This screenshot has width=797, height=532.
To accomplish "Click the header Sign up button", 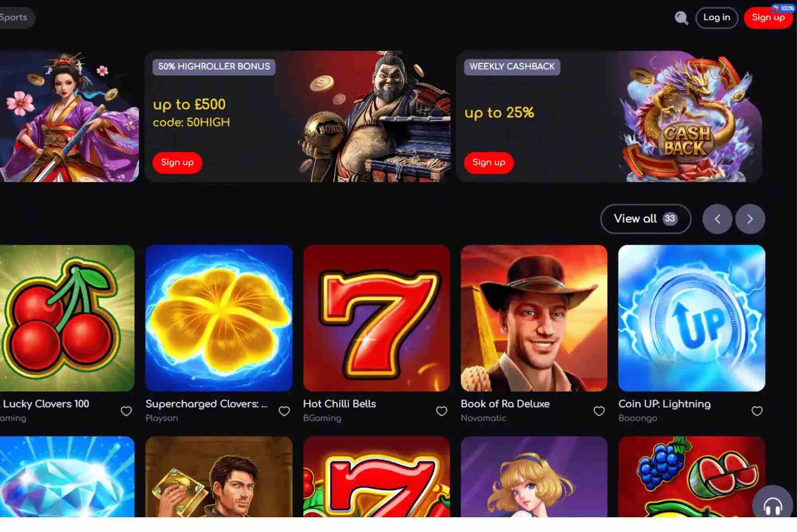I will tap(768, 18).
